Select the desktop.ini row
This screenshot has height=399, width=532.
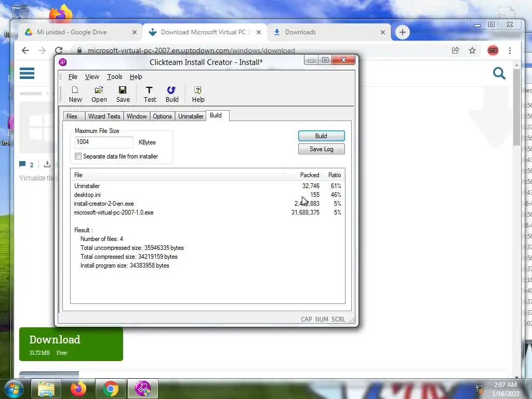(x=208, y=195)
